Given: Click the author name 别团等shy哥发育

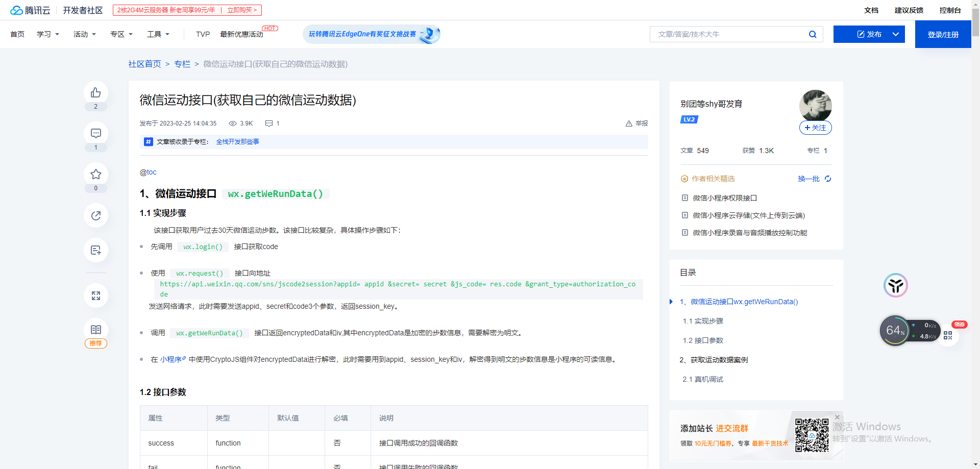Looking at the screenshot, I should pos(711,104).
